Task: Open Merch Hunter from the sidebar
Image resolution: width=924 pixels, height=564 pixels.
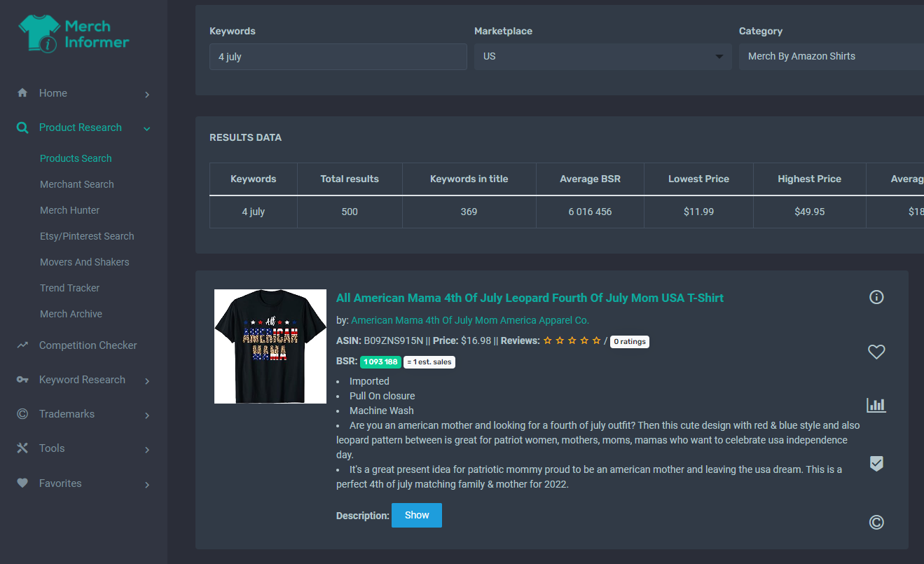Action: pyautogui.click(x=69, y=210)
